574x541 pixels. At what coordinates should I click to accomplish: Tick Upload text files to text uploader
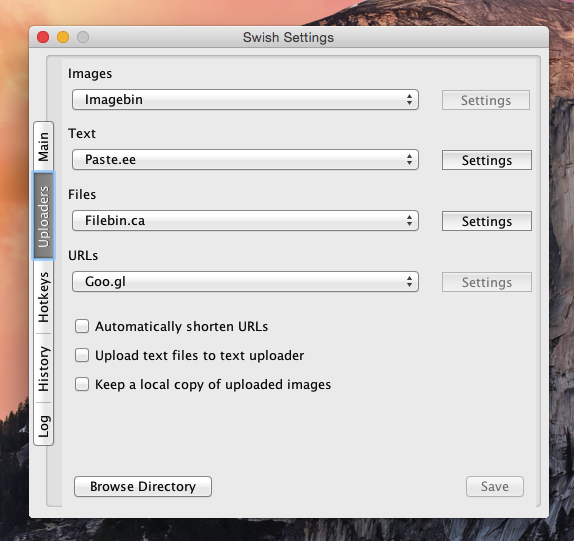point(82,355)
